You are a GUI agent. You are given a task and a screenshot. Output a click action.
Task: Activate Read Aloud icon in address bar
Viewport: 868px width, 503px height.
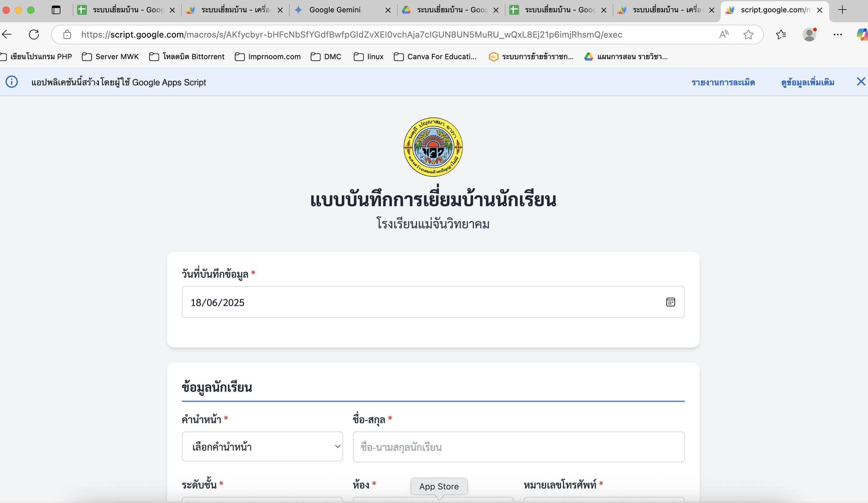[724, 35]
